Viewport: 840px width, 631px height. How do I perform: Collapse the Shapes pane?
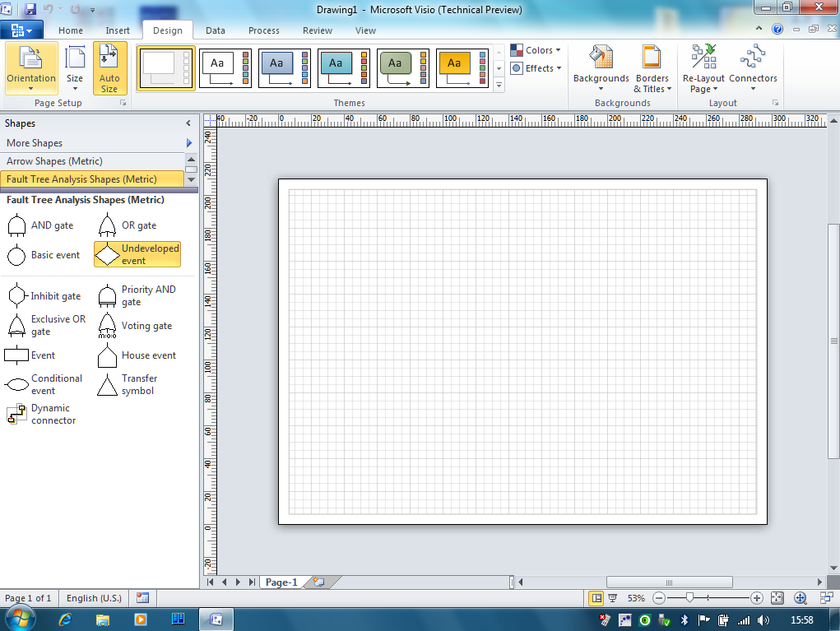(x=188, y=123)
